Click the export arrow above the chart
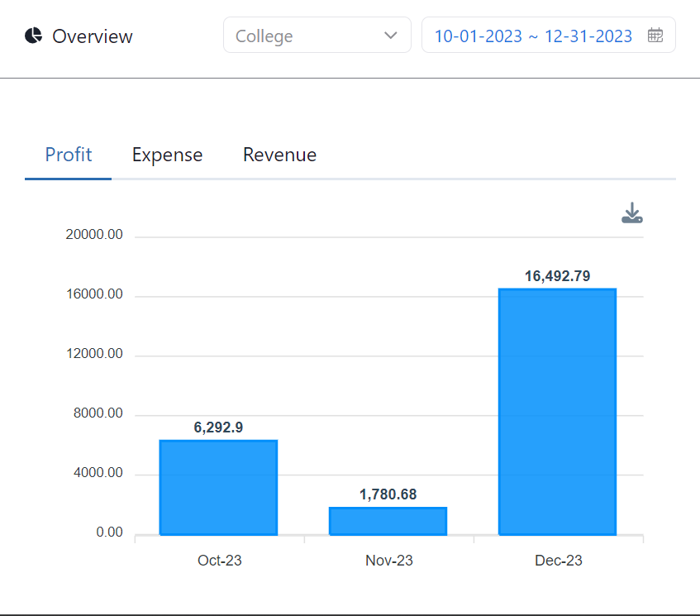Viewport: 700px width, 616px height. (x=632, y=212)
